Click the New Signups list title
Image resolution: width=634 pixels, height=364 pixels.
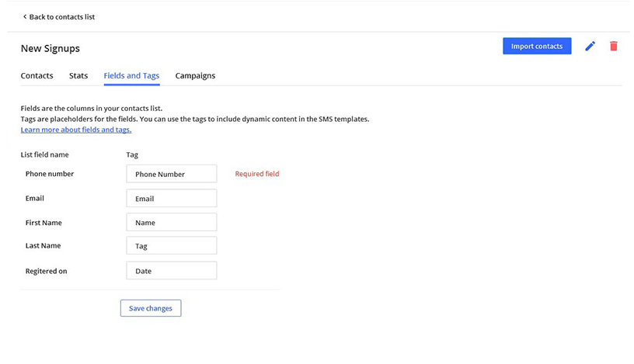(x=51, y=48)
